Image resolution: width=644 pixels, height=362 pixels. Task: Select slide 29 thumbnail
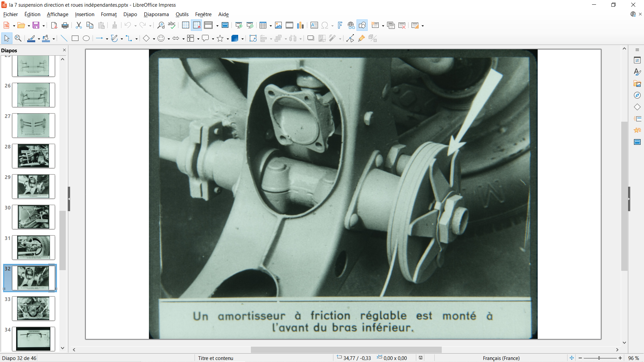click(33, 186)
